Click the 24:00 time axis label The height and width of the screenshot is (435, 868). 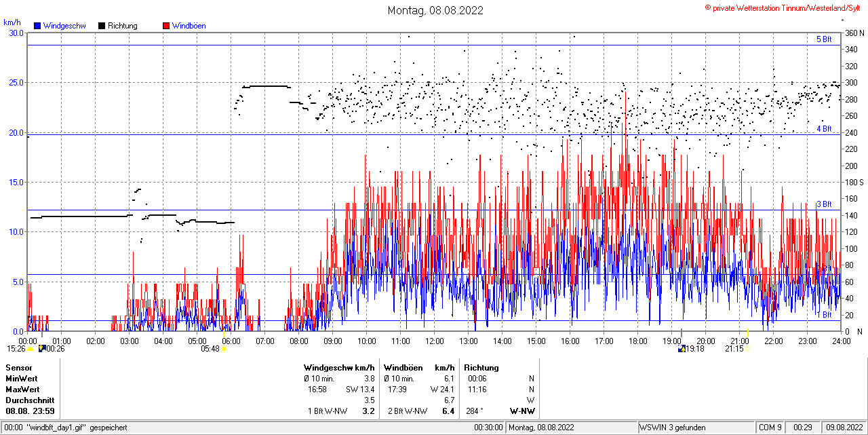pos(842,341)
